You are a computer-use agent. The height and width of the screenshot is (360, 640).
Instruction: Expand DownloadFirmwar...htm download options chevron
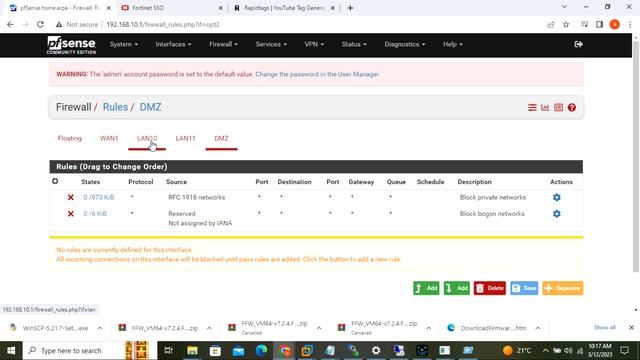tap(538, 328)
